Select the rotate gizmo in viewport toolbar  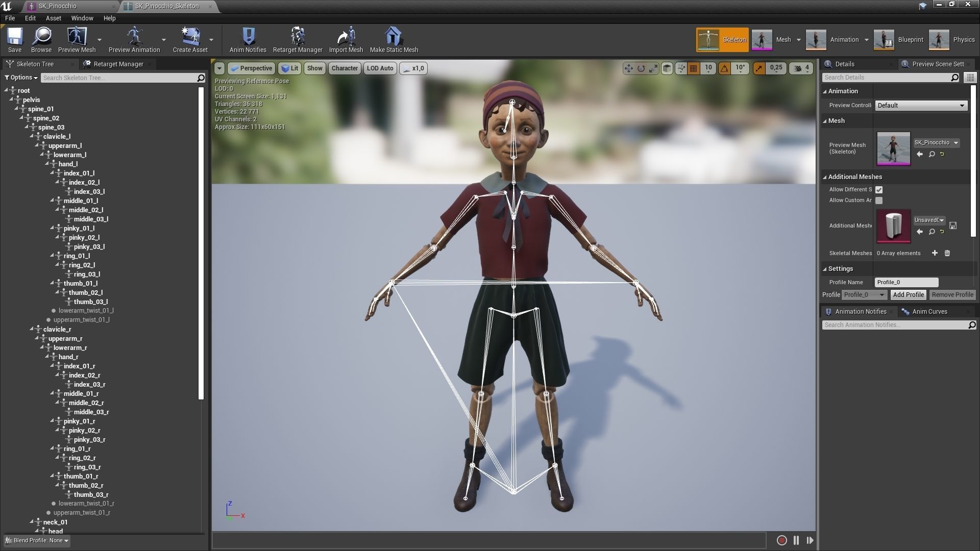click(x=641, y=68)
